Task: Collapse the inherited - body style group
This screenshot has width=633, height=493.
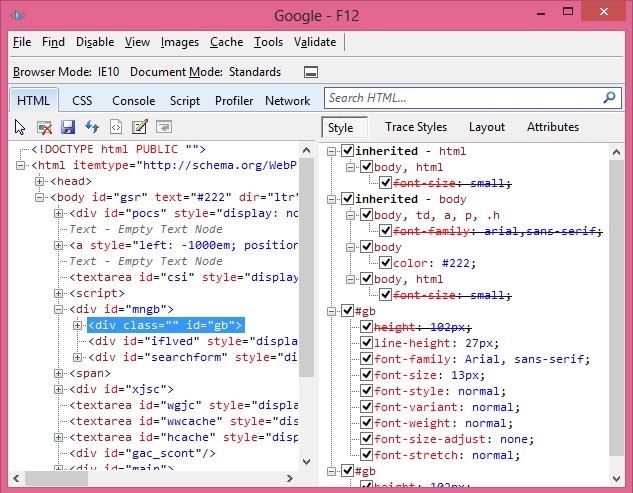Action: [331, 199]
